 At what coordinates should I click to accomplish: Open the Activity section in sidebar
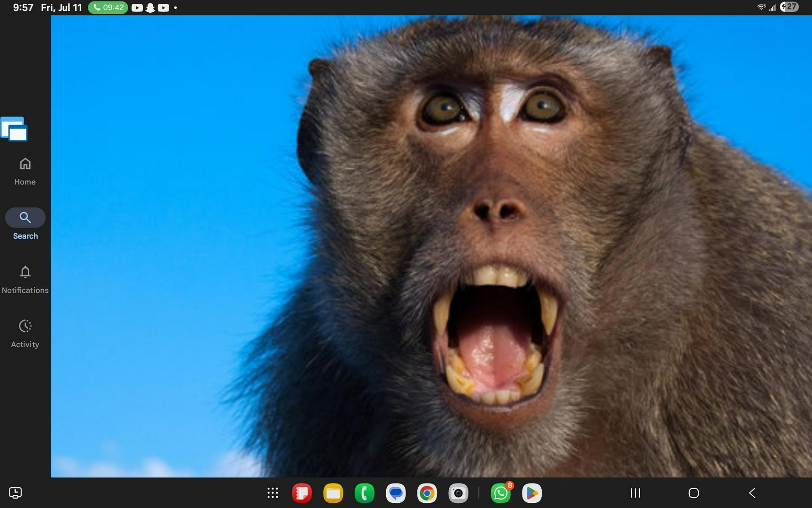pos(25,333)
